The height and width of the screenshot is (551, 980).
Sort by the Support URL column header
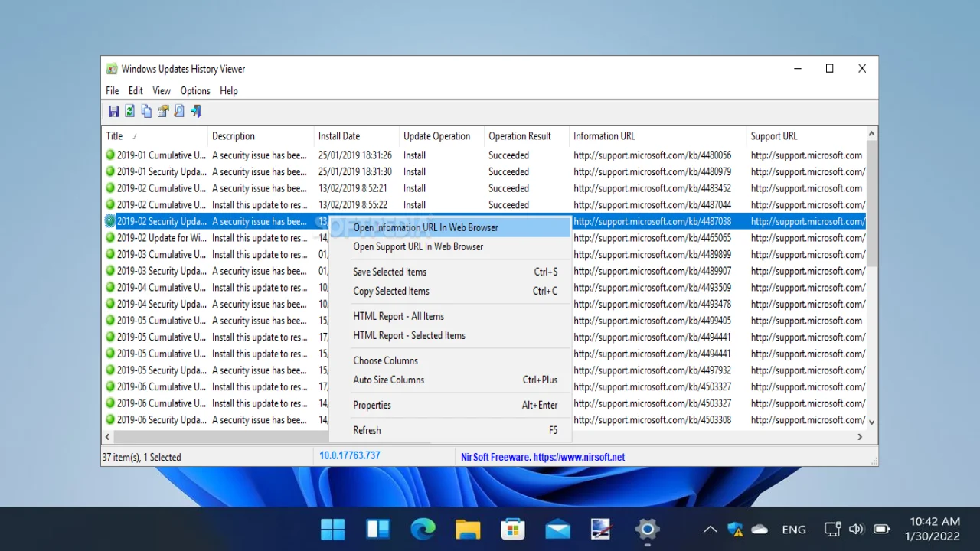[806, 136]
